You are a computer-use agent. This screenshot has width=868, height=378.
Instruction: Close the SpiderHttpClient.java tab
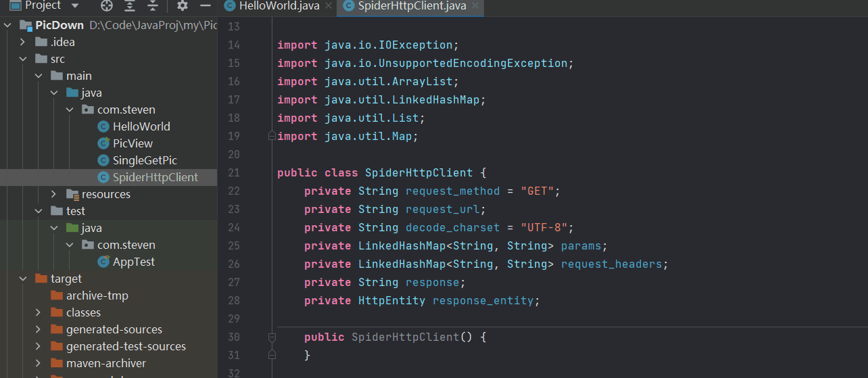coord(475,6)
